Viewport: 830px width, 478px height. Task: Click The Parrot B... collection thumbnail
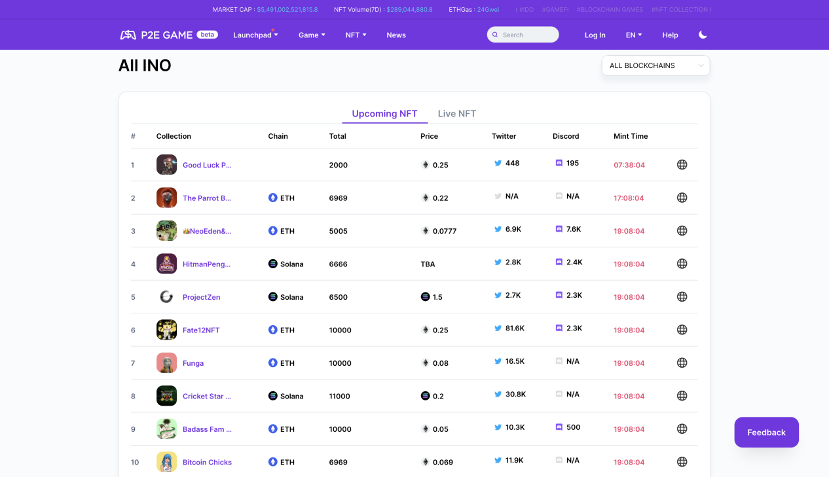click(167, 197)
